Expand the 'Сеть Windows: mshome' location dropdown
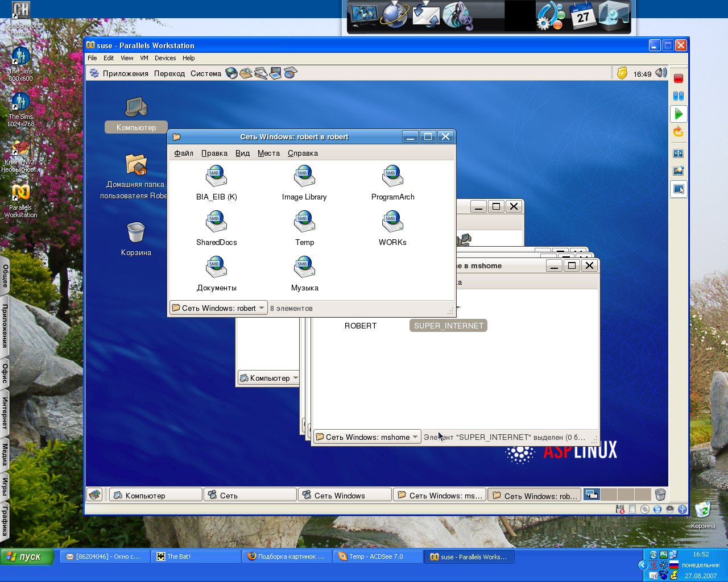Image resolution: width=728 pixels, height=582 pixels. (x=367, y=437)
